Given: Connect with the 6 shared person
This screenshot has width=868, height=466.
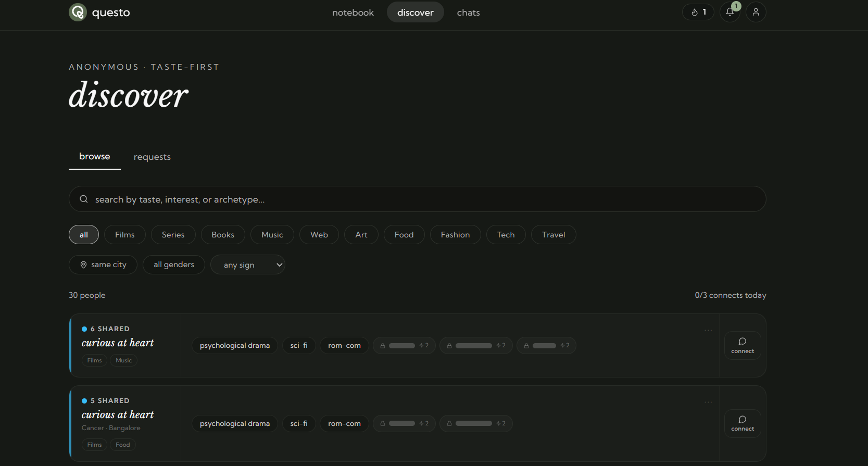Looking at the screenshot, I should tap(743, 345).
